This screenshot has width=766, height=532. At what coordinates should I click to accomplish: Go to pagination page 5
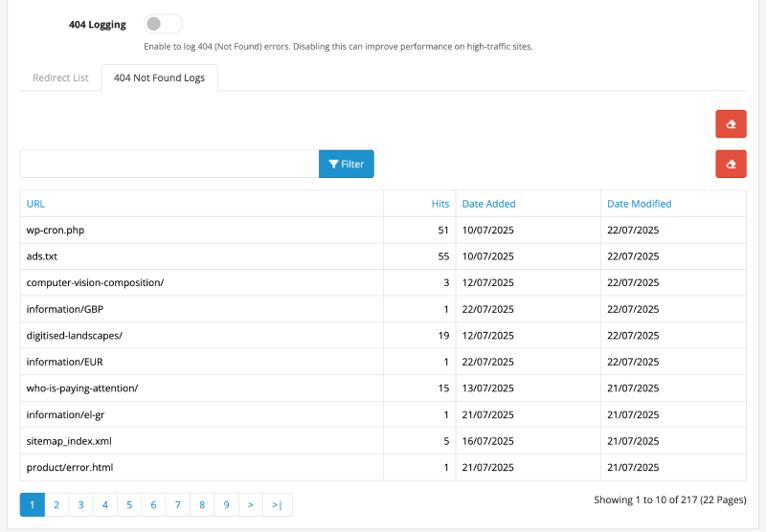pyautogui.click(x=129, y=504)
